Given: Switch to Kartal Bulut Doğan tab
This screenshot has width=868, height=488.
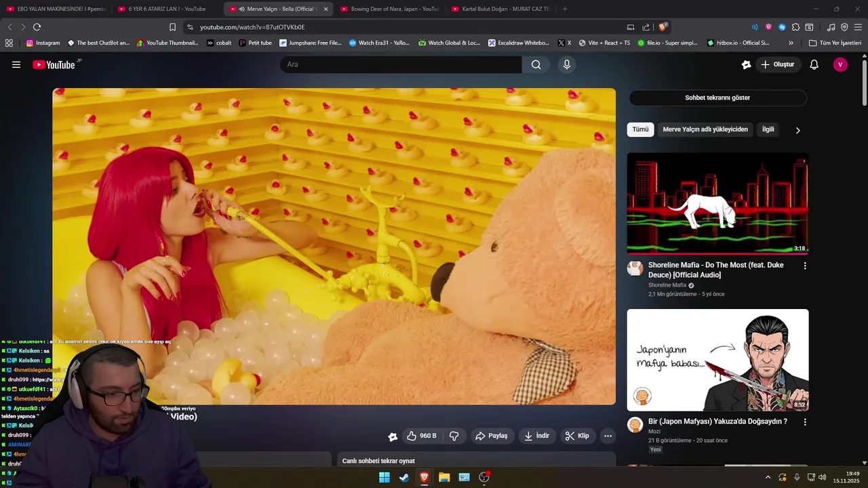Looking at the screenshot, I should (500, 9).
